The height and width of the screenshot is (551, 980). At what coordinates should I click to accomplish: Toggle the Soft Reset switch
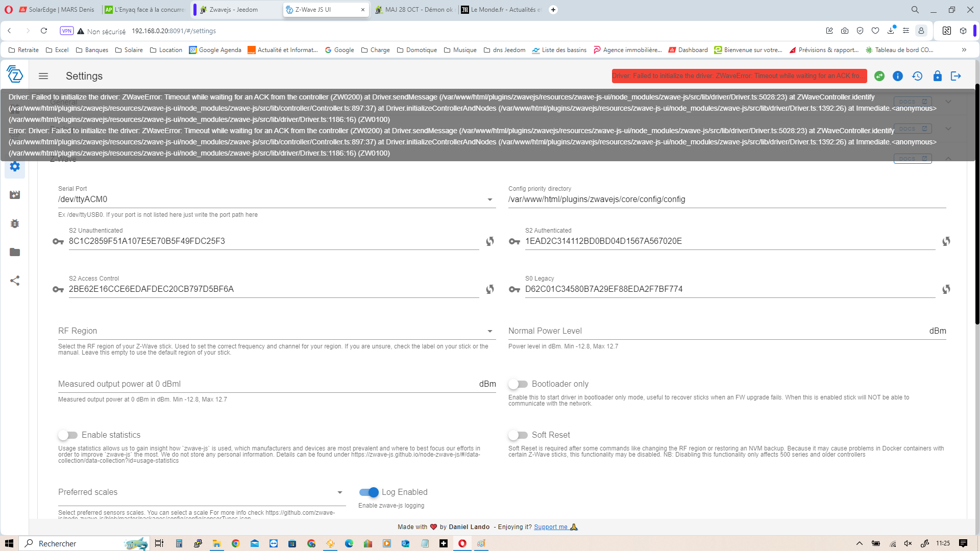tap(518, 435)
